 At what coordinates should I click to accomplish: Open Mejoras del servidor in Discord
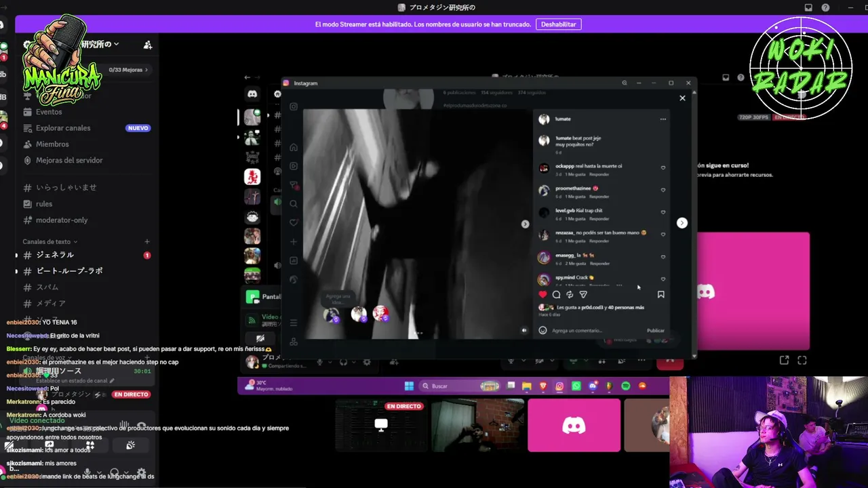coord(69,161)
